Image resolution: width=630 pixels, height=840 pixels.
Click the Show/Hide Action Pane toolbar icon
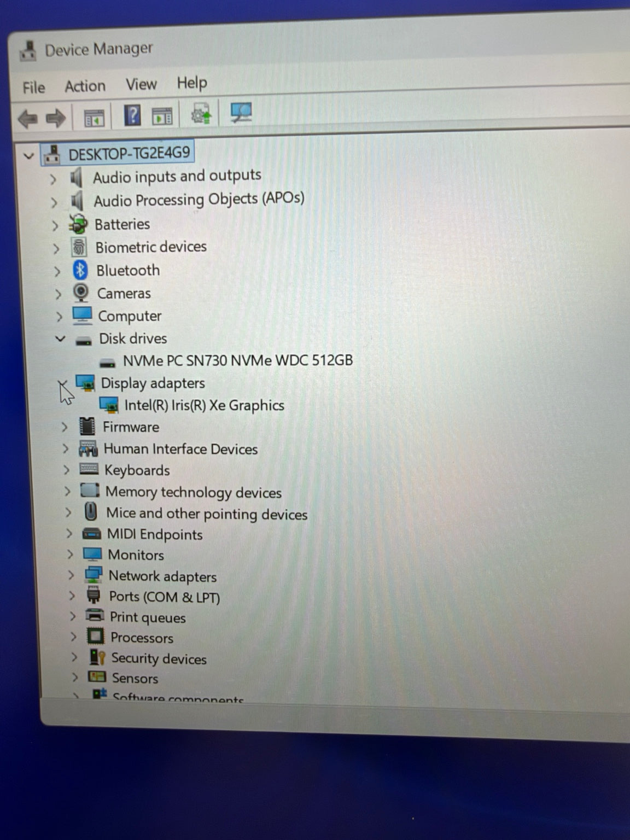[x=162, y=116]
